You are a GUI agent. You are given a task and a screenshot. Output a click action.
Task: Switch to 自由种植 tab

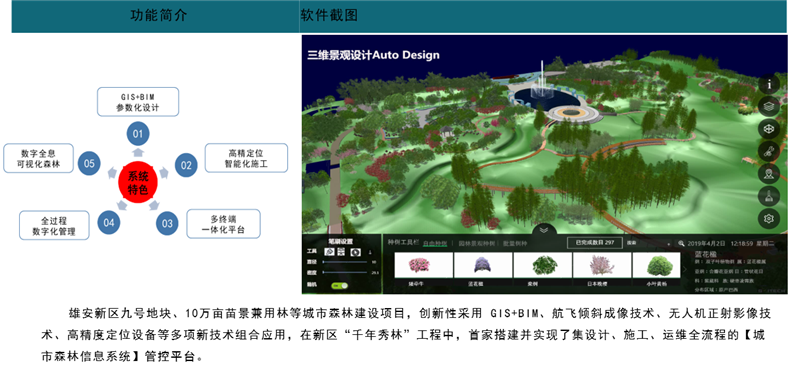435,244
